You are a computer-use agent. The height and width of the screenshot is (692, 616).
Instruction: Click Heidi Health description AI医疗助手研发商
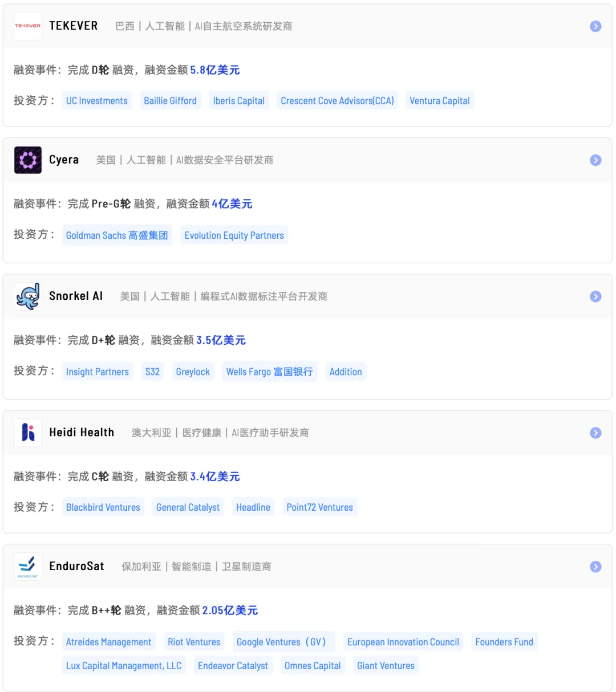click(x=270, y=433)
